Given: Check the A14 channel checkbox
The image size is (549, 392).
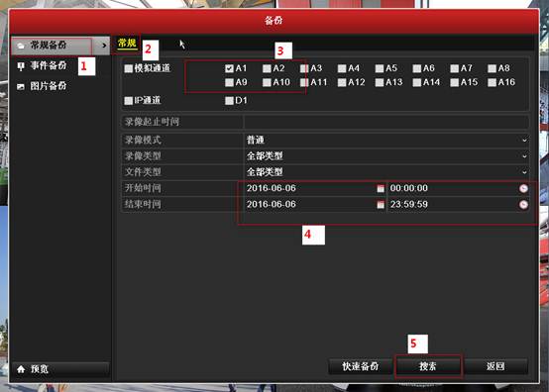Looking at the screenshot, I should coord(416,82).
